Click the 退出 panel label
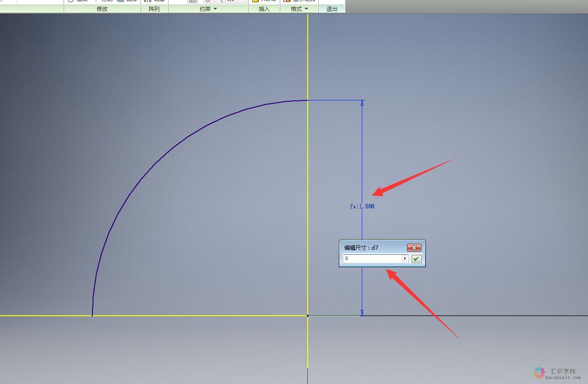This screenshot has width=588, height=384. pyautogui.click(x=332, y=9)
